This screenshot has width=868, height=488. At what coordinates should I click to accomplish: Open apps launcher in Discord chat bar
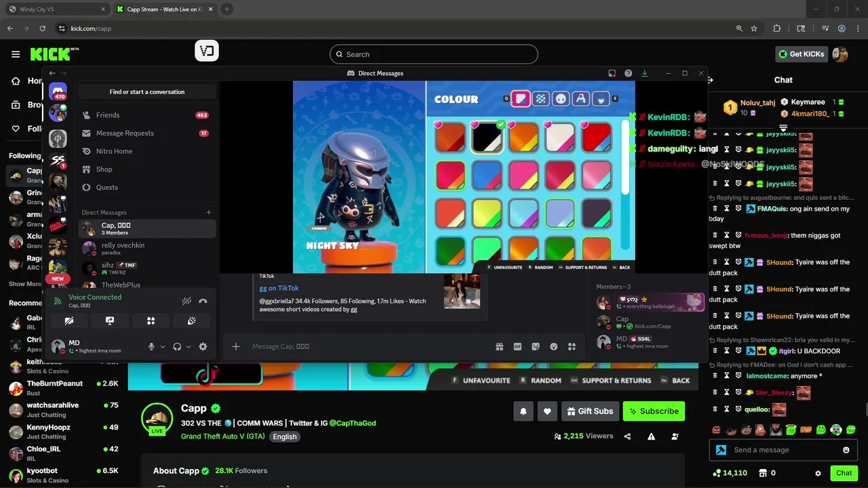572,346
